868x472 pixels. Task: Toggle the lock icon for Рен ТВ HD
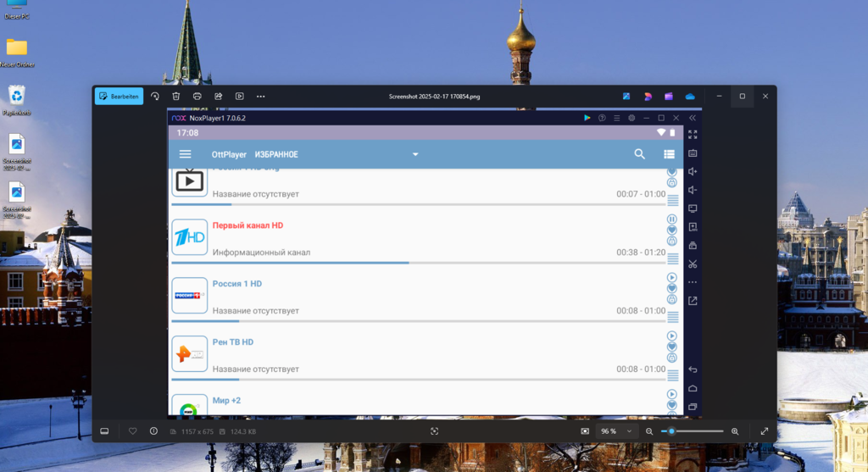click(672, 358)
